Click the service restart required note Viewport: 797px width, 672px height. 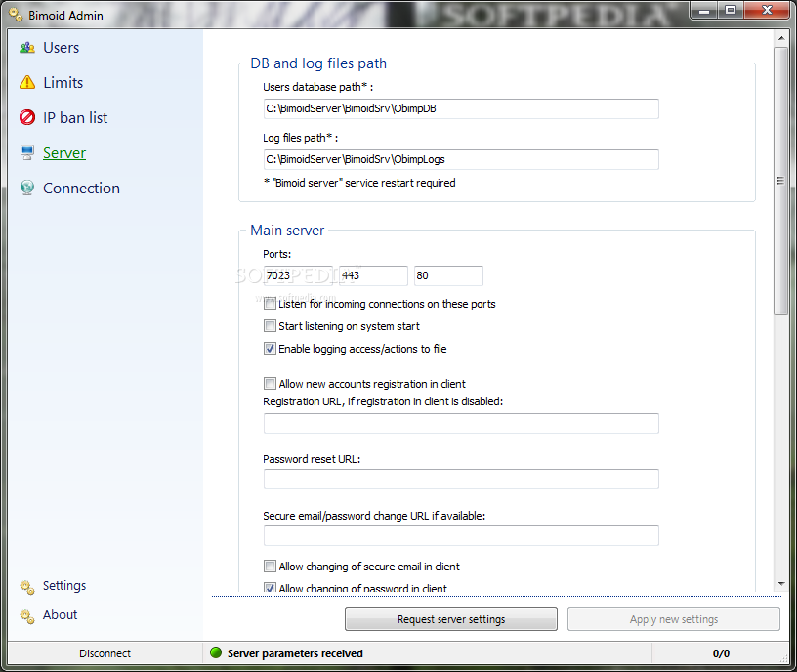(359, 183)
